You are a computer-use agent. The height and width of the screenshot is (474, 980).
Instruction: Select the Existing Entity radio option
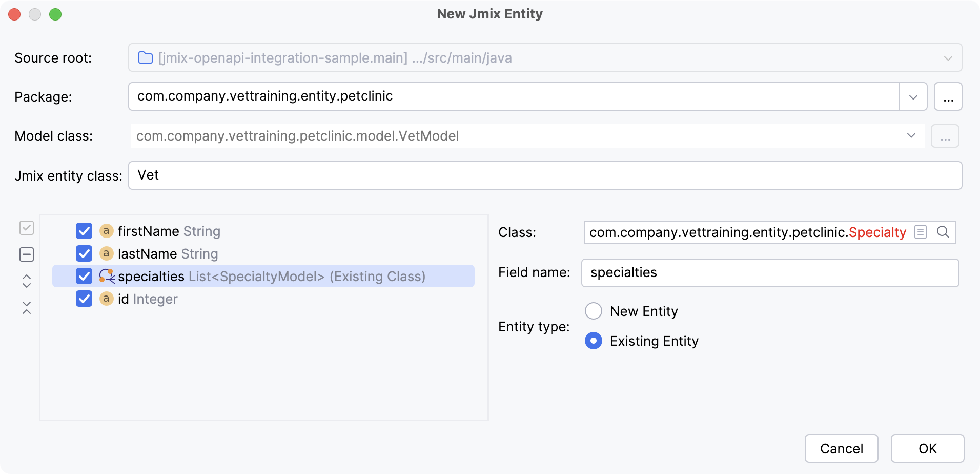[594, 341]
